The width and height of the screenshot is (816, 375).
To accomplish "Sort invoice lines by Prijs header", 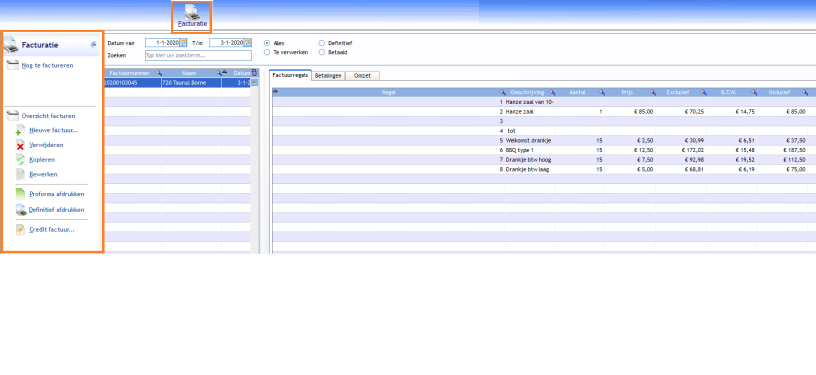I will coord(627,92).
